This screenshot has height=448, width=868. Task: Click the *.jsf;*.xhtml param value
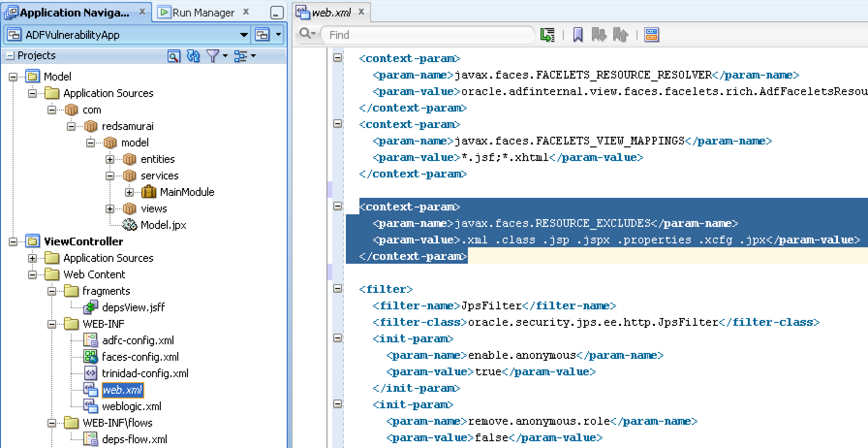click(x=505, y=157)
